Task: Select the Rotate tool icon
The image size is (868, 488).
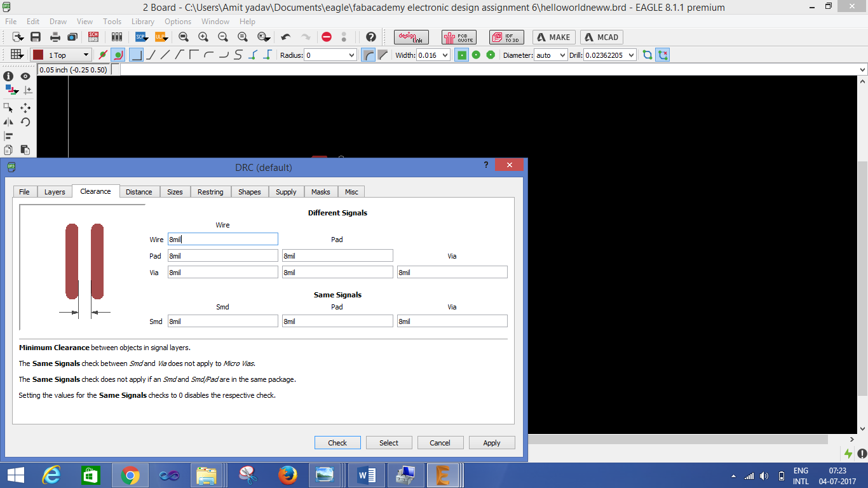Action: [25, 122]
